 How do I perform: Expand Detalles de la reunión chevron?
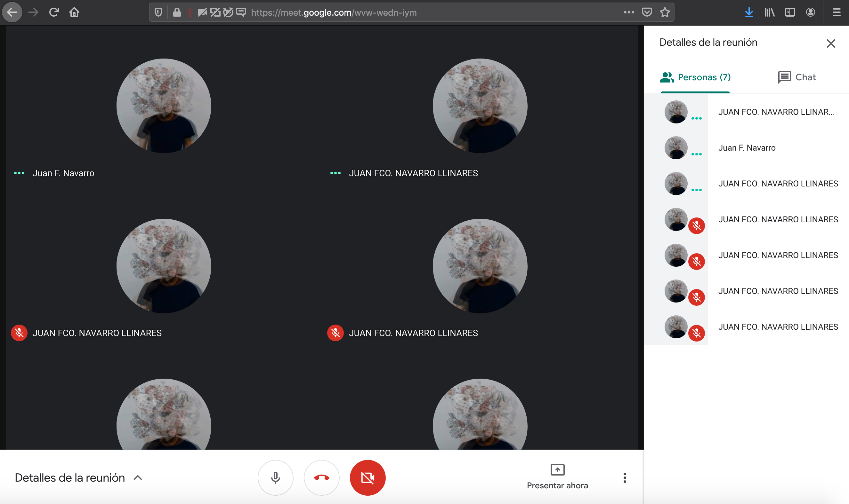tap(138, 477)
